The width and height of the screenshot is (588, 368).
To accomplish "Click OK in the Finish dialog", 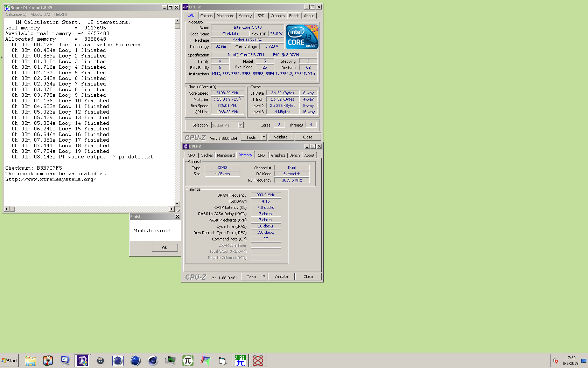I will [x=165, y=248].
